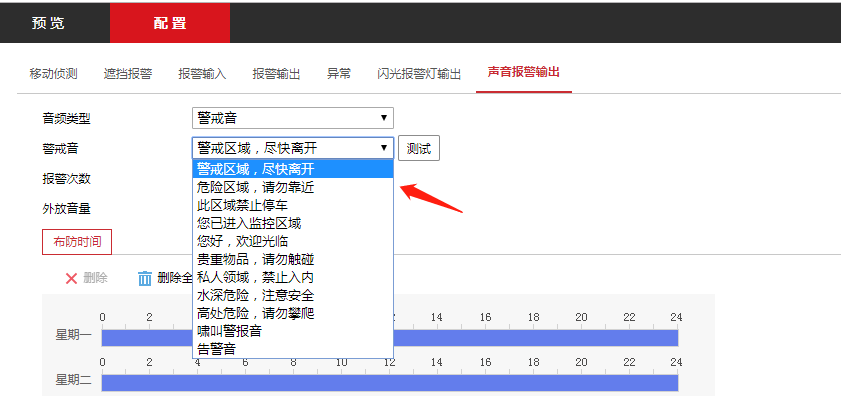
Task: Choose 告警音 option
Action: (x=293, y=349)
